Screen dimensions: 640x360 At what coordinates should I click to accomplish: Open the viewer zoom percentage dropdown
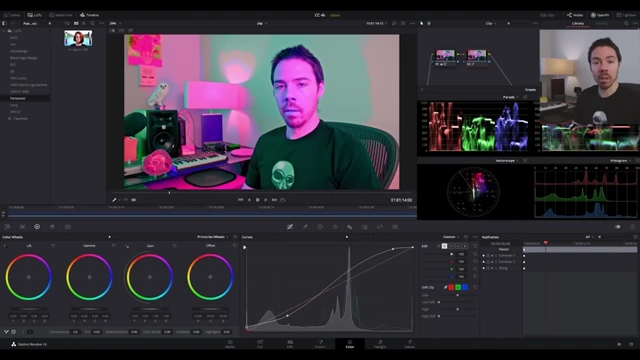116,24
